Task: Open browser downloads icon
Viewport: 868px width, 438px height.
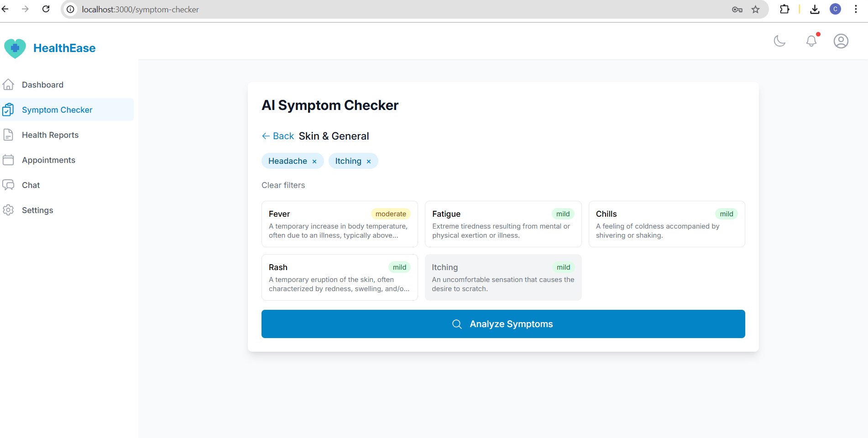Action: [814, 9]
